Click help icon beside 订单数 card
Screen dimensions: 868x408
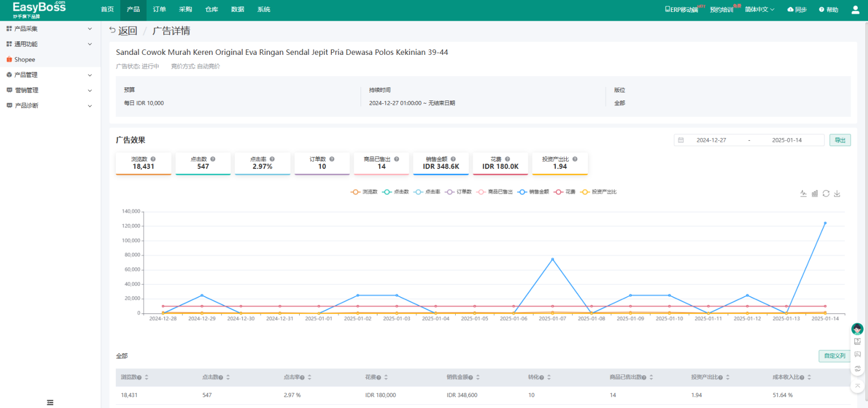pyautogui.click(x=332, y=159)
